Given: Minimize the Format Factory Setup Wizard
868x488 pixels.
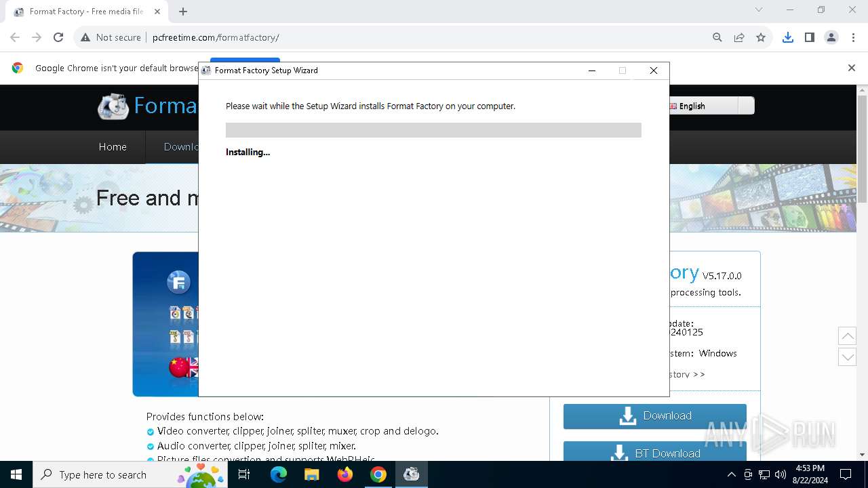Looking at the screenshot, I should 592,70.
